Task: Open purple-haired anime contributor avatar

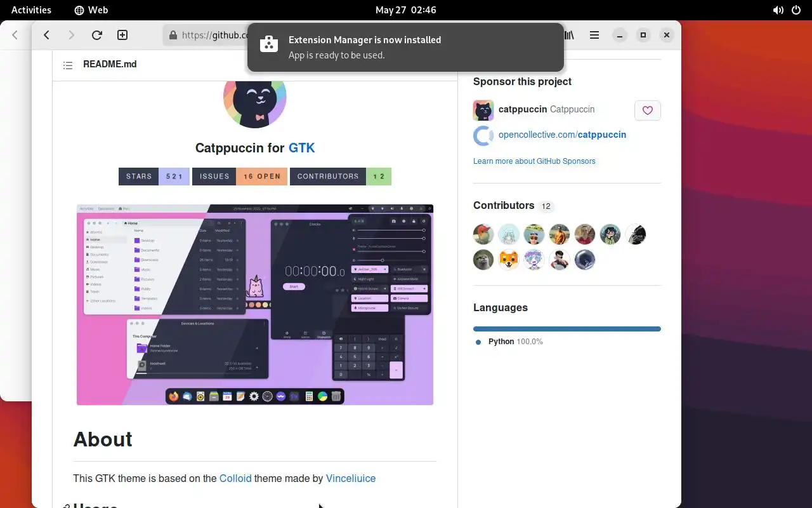Action: point(534,260)
